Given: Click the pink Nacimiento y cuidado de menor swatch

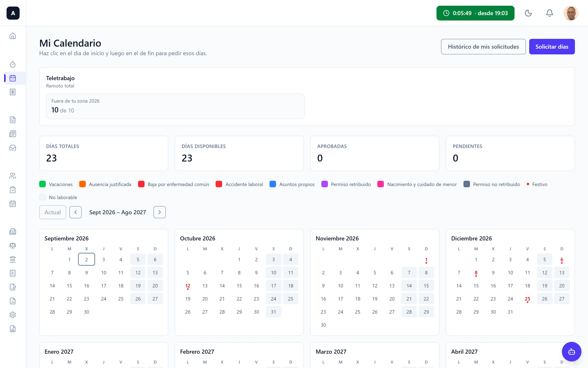Looking at the screenshot, I should [x=381, y=184].
